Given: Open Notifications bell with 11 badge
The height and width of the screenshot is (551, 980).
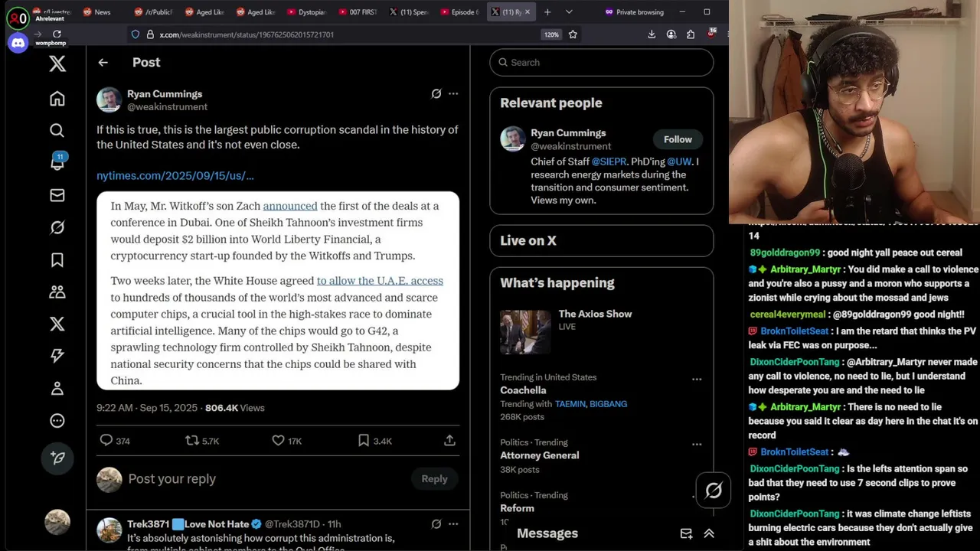Looking at the screenshot, I should tap(57, 161).
